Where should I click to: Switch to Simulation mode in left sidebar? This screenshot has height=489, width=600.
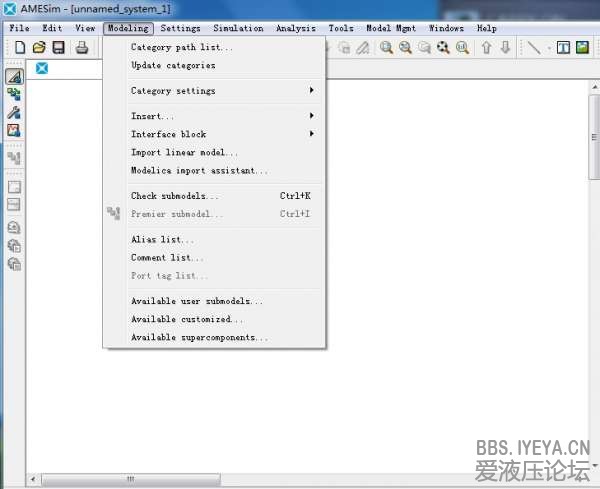14,130
